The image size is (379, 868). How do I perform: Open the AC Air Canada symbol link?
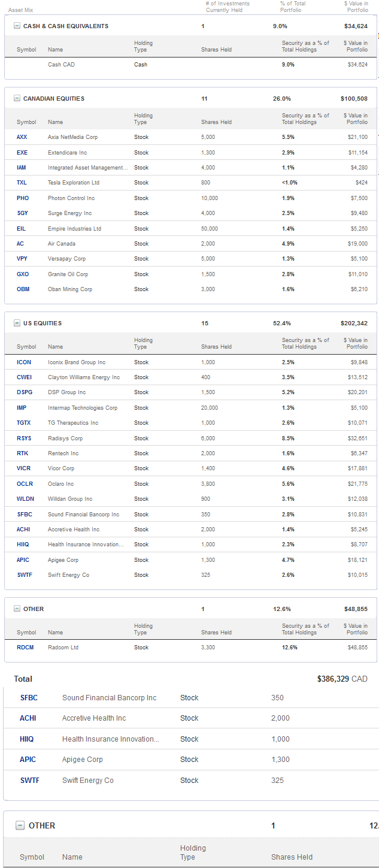click(20, 244)
